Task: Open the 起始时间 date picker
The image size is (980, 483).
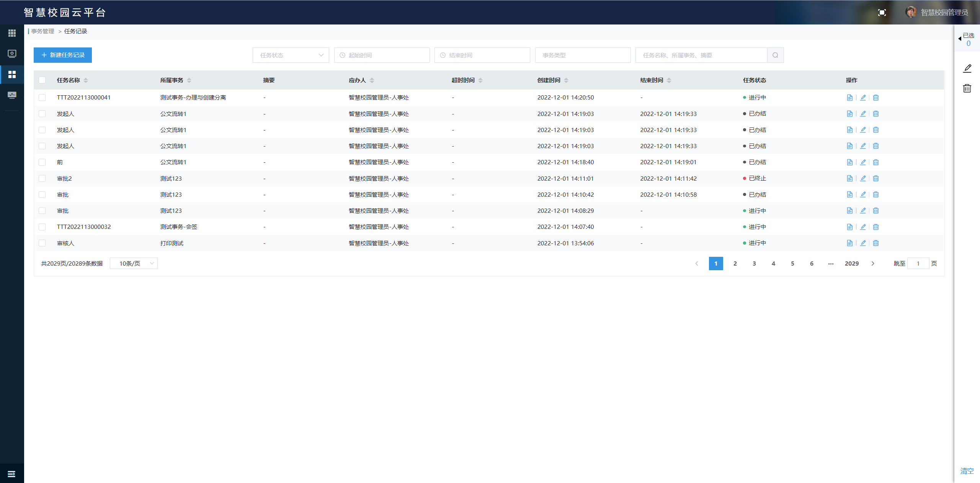Action: [382, 55]
